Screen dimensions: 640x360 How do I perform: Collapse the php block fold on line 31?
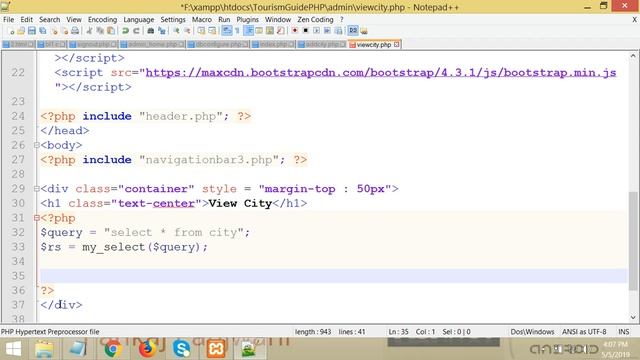click(x=37, y=218)
